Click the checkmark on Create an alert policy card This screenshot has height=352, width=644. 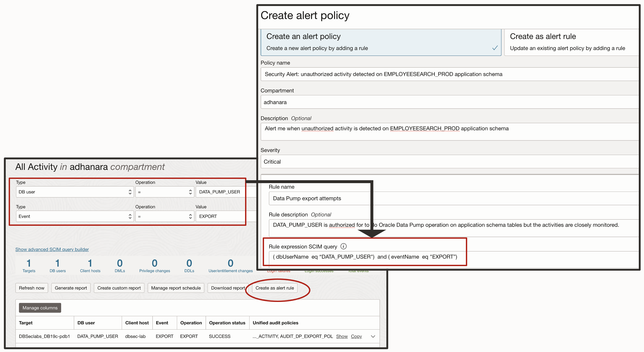[495, 48]
